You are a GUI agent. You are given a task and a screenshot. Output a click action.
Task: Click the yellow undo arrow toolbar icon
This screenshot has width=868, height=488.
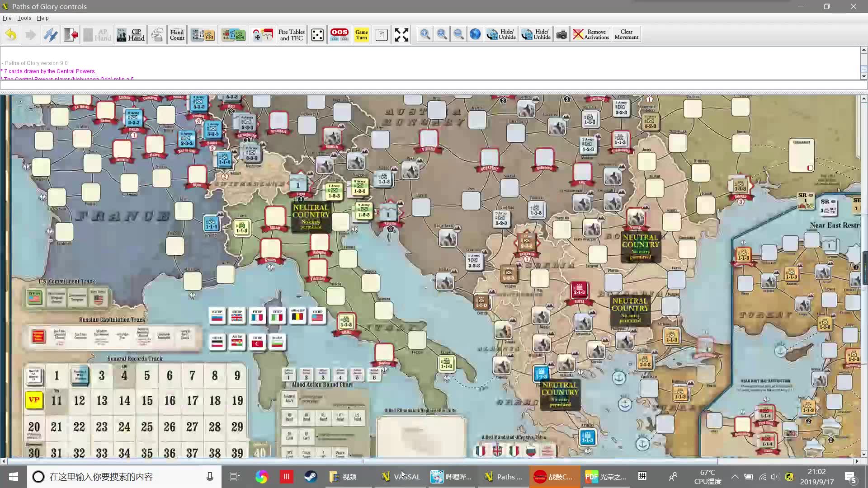pos(11,35)
